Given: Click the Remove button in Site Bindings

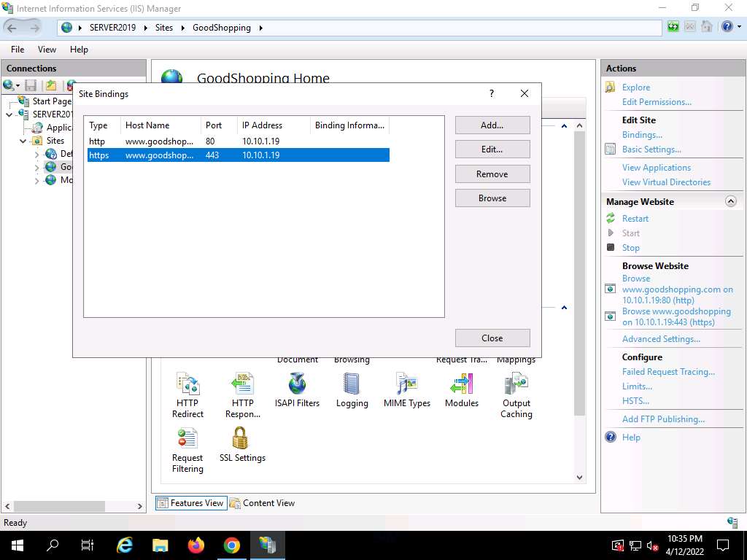Looking at the screenshot, I should tap(492, 174).
